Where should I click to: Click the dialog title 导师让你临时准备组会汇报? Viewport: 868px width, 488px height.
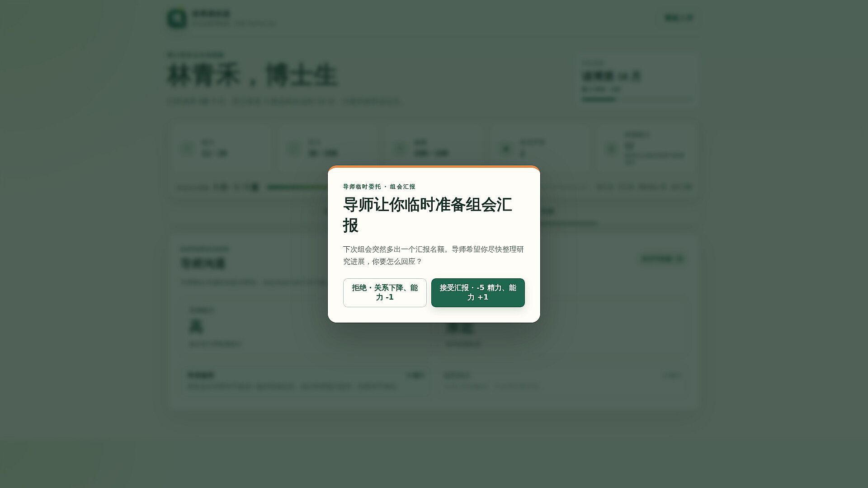click(428, 215)
